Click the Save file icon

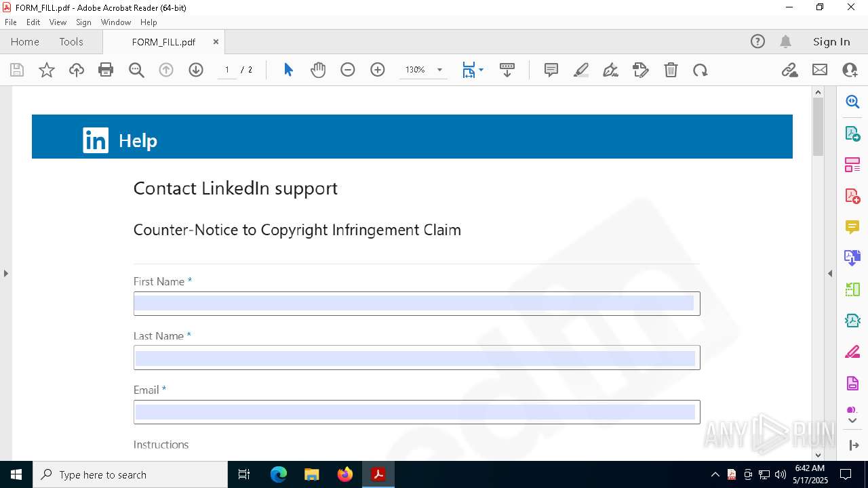(17, 70)
